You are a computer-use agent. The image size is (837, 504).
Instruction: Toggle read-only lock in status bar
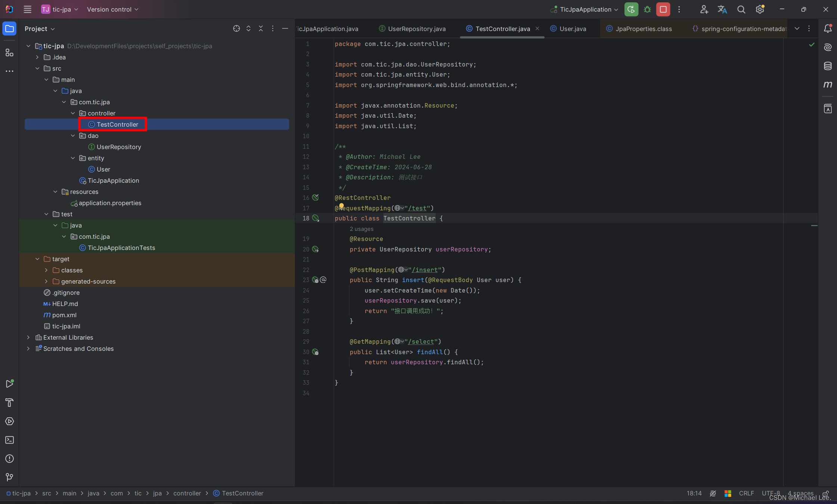825,493
